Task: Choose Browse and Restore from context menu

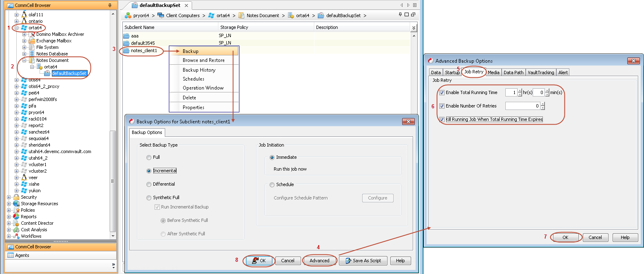Action: pos(204,60)
